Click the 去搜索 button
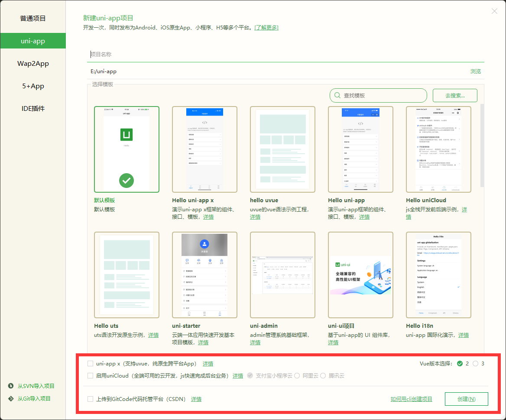 pos(454,95)
